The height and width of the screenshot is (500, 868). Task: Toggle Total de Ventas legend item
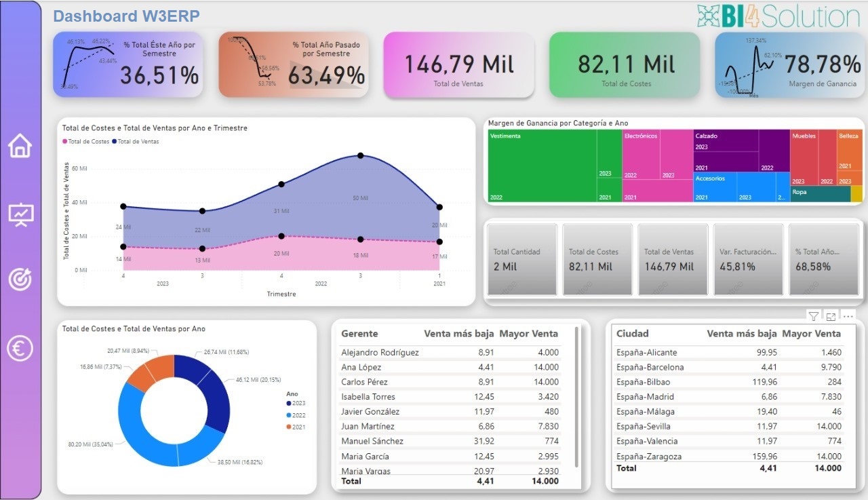136,142
